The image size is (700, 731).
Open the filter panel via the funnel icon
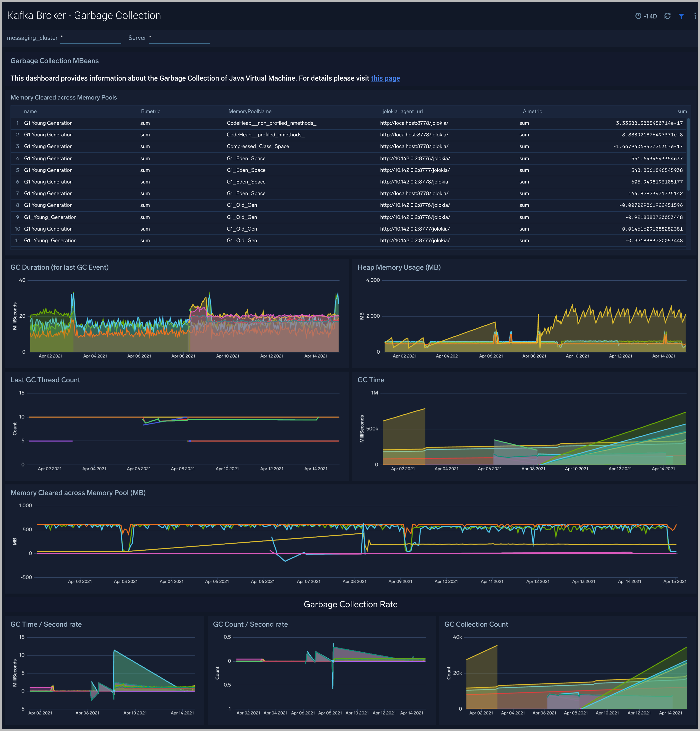point(681,16)
